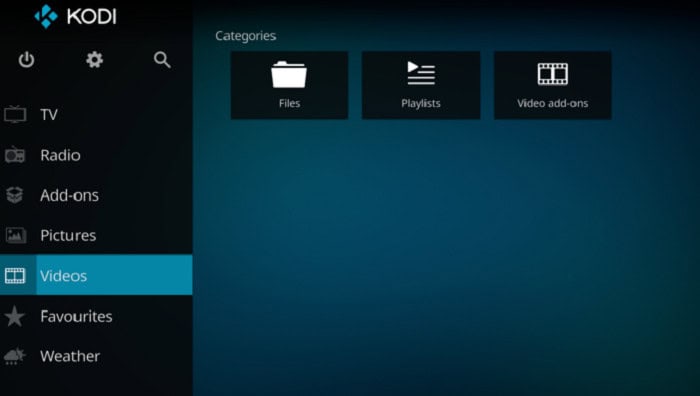Click the Pictures icon in sidebar
This screenshot has height=396, width=700.
click(x=15, y=235)
